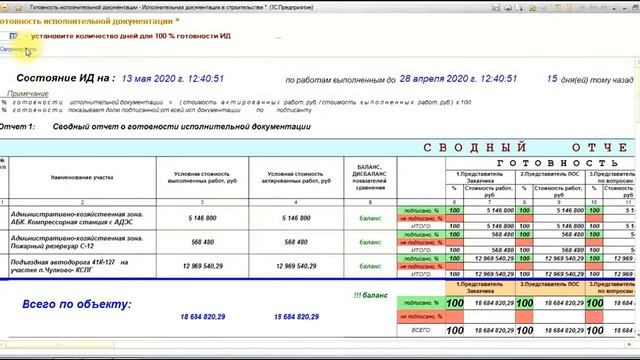This screenshot has height=360, width=640.
Task: Click total executed cost 18 684 820,29 column 3
Action: coord(202,317)
